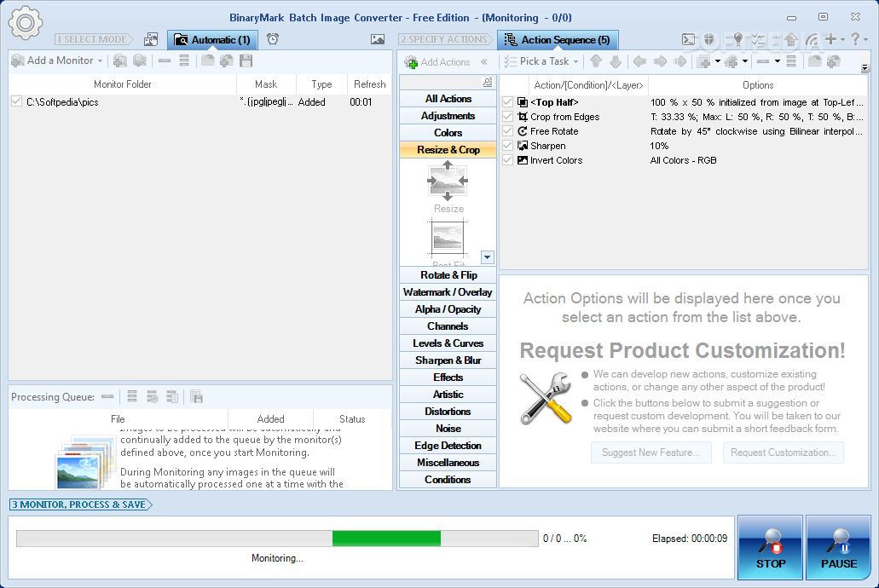Screen dimensions: 879x588
Task: Open the Add a Monitor dropdown
Action: [x=100, y=61]
